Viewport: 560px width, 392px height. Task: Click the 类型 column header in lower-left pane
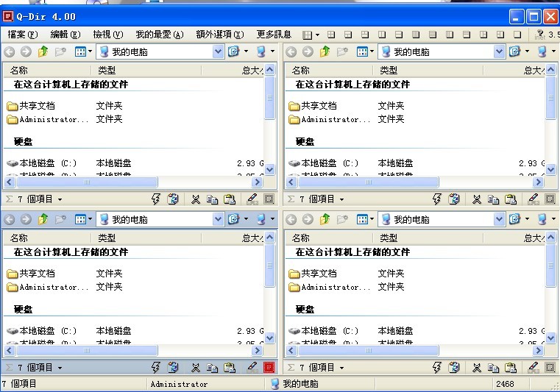pyautogui.click(x=146, y=238)
